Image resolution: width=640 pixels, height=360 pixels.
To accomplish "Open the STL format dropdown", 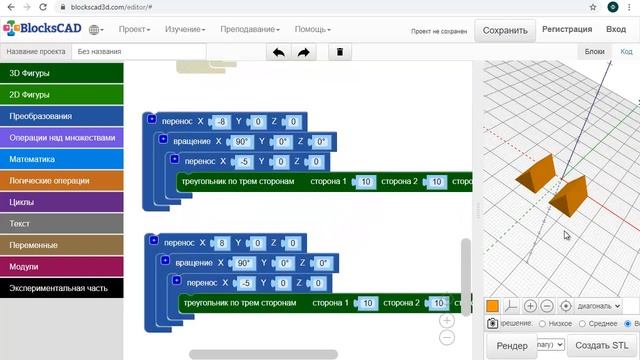I will (x=551, y=345).
